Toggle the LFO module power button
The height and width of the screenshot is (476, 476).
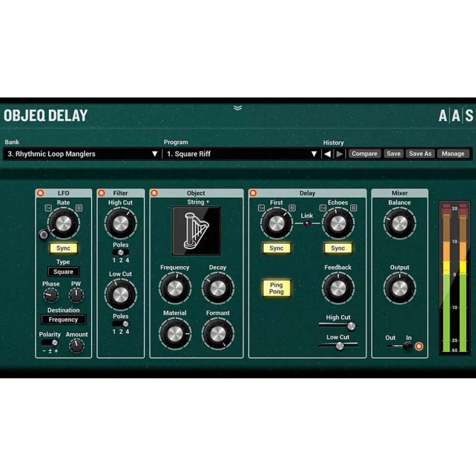pos(40,193)
